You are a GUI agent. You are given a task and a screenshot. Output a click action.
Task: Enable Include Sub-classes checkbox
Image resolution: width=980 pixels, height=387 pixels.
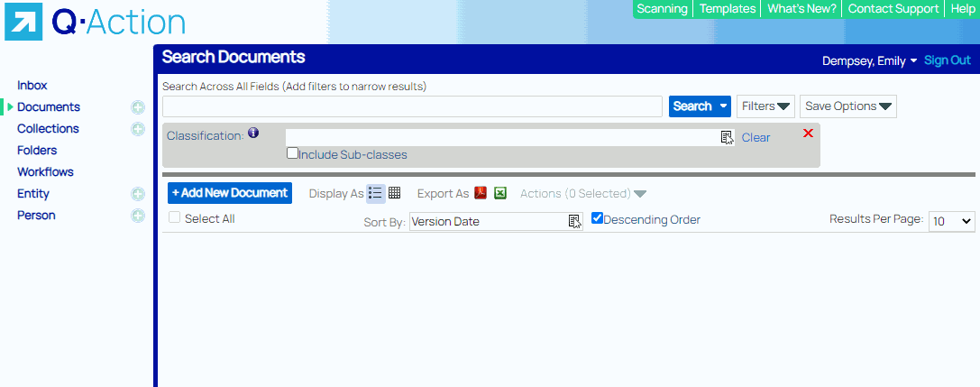(x=293, y=153)
